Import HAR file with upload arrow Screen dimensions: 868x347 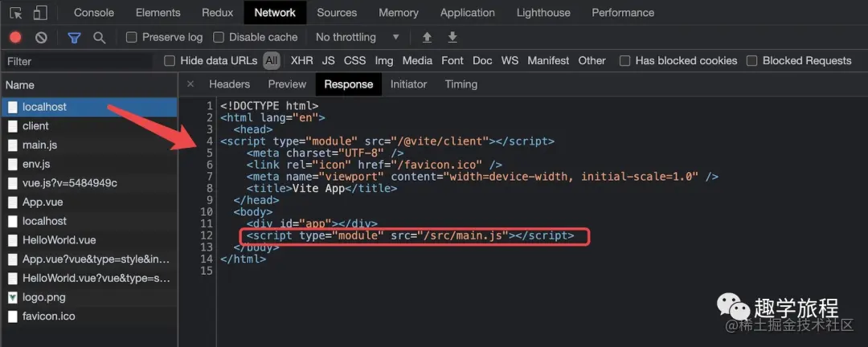point(427,37)
